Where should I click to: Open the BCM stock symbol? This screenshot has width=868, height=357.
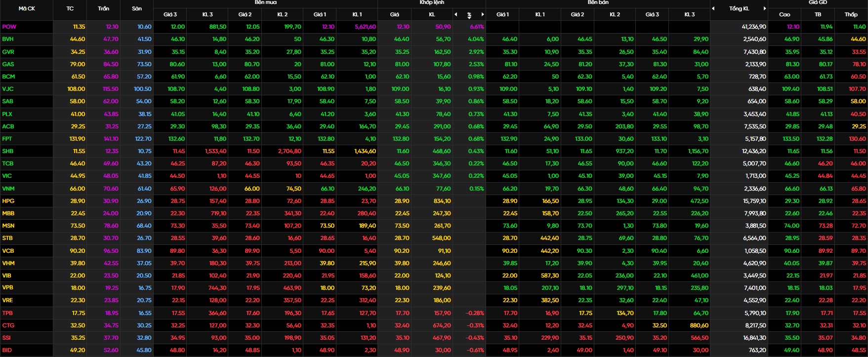coord(8,77)
